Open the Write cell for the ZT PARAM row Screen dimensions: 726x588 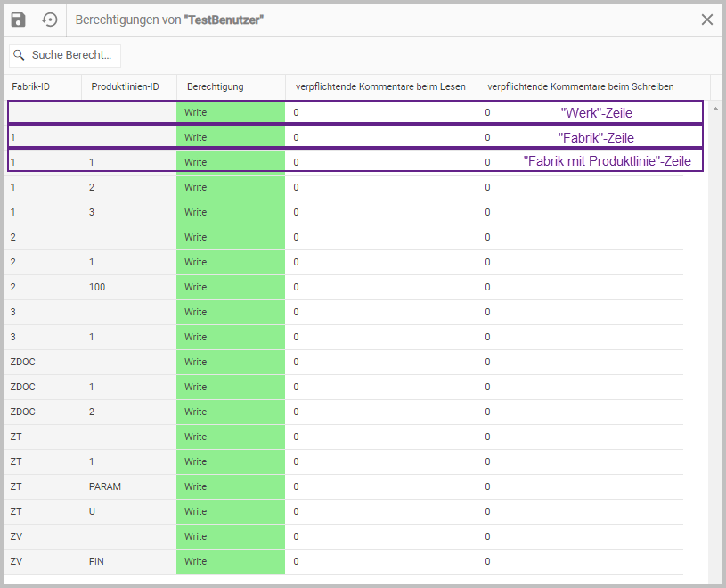pos(231,486)
